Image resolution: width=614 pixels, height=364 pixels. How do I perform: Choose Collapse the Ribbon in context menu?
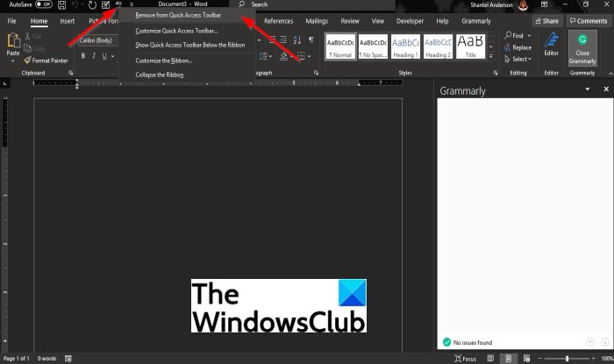click(160, 75)
